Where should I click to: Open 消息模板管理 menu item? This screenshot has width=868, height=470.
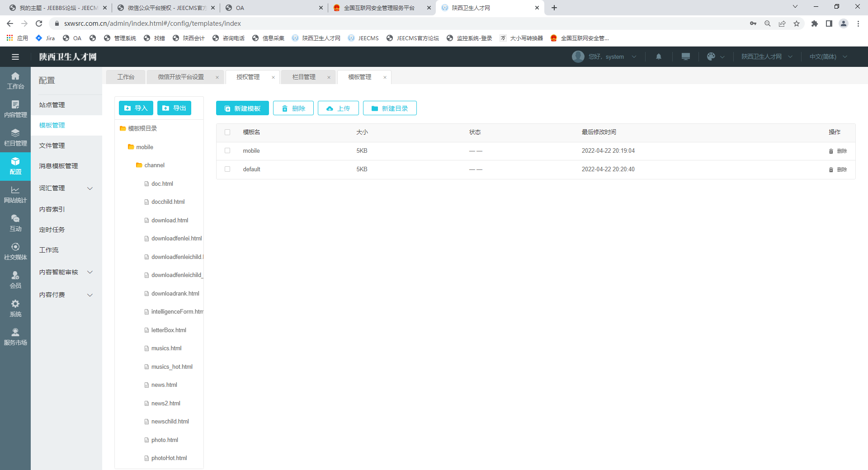pos(66,166)
